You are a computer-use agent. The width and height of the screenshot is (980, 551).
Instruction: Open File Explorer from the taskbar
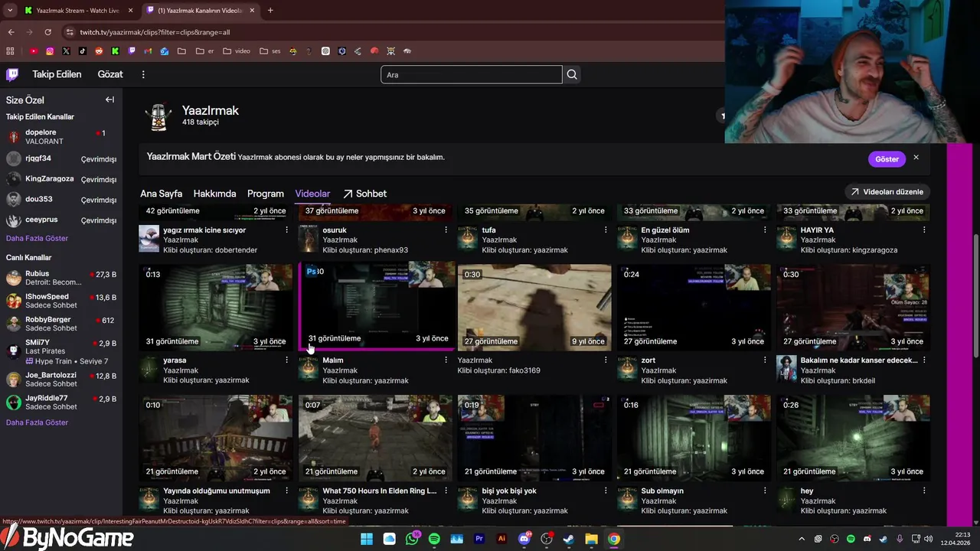point(591,539)
